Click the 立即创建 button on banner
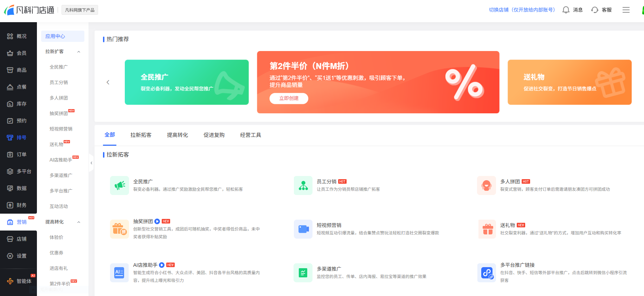644x296 pixels. click(x=289, y=99)
